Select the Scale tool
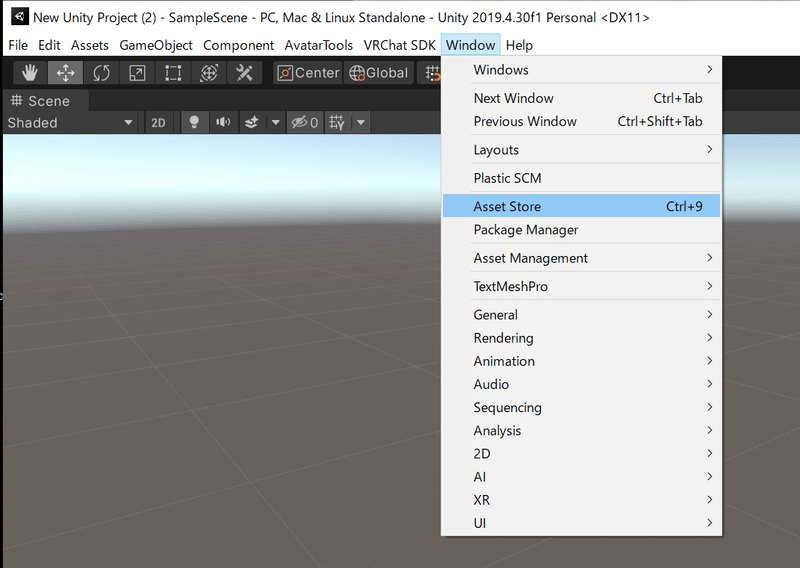Image resolution: width=800 pixels, height=568 pixels. pyautogui.click(x=137, y=73)
